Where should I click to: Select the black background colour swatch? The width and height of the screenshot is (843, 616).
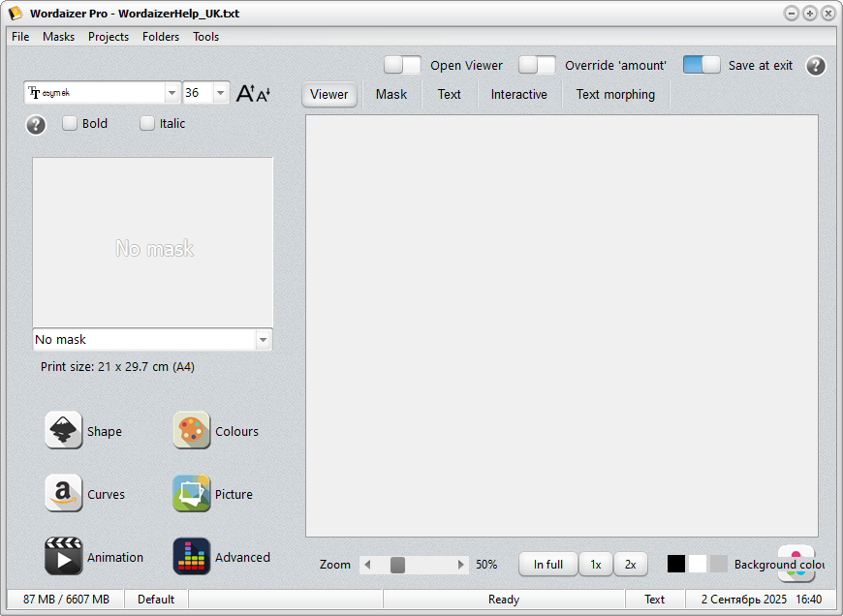pyautogui.click(x=676, y=564)
